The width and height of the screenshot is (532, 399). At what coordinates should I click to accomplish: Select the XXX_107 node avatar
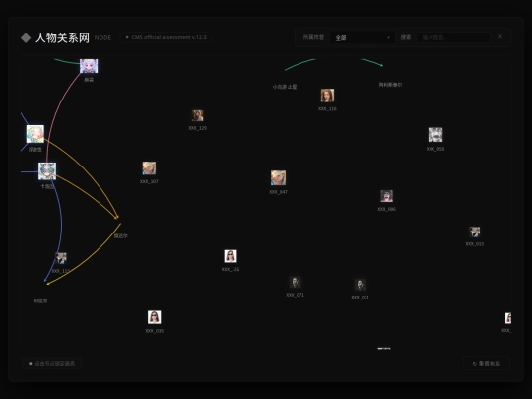149,168
